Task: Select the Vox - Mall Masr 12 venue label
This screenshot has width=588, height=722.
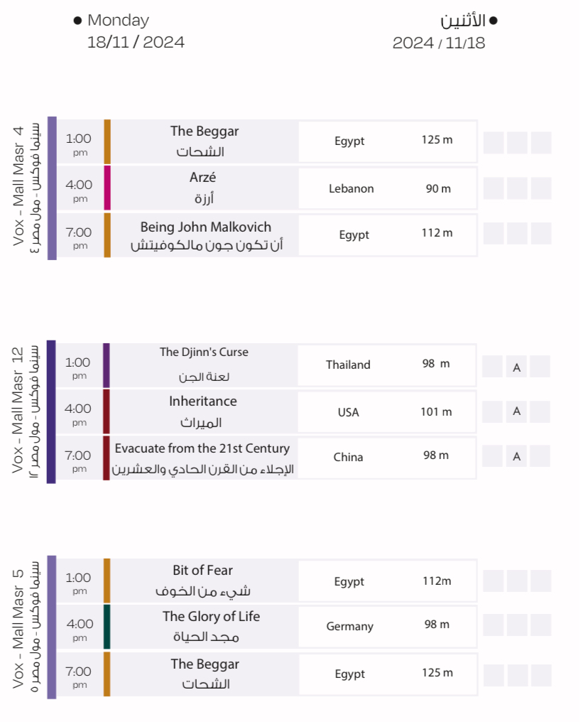Action: pos(27,411)
